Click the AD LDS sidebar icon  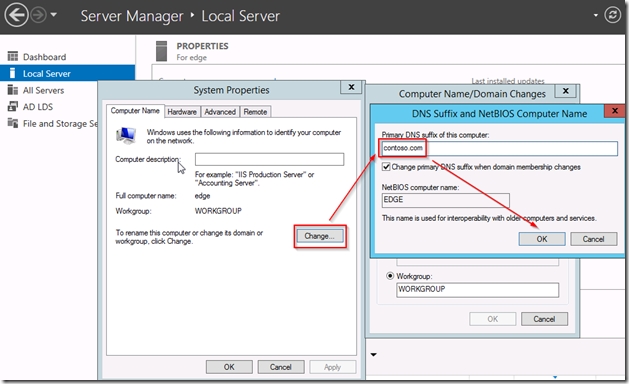click(13, 106)
